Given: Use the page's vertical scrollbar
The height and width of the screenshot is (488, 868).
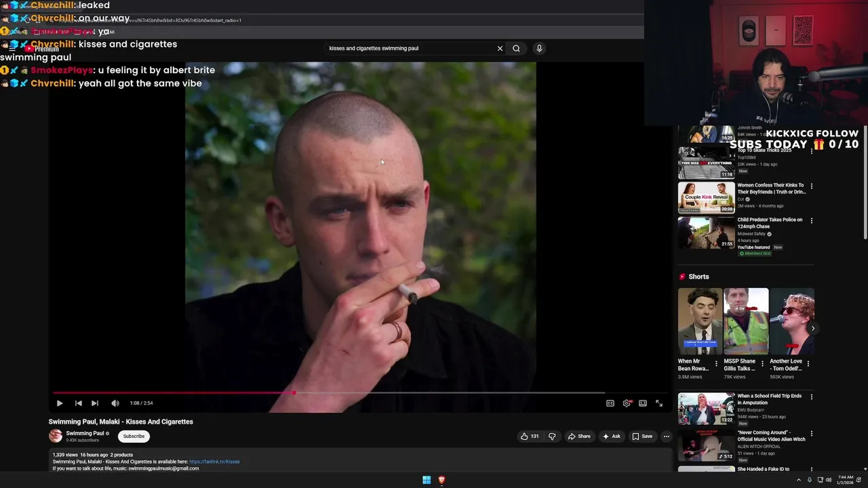Looking at the screenshot, I should (865, 183).
